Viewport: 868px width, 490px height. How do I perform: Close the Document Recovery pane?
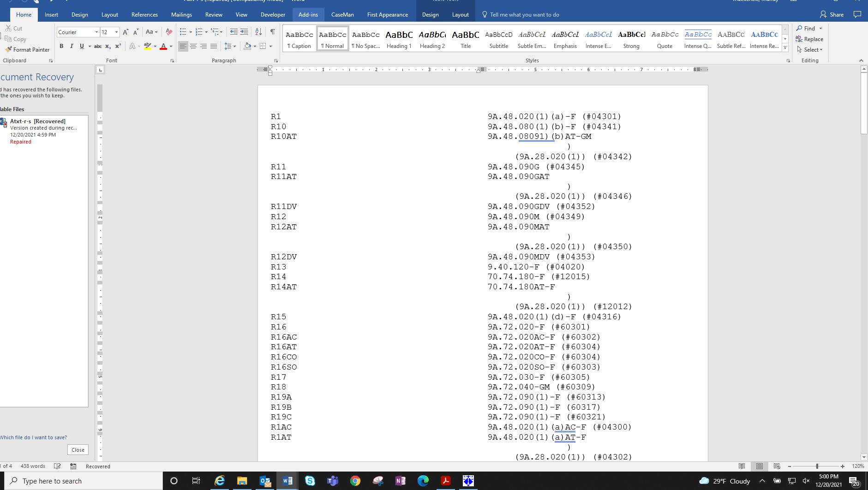(x=78, y=449)
